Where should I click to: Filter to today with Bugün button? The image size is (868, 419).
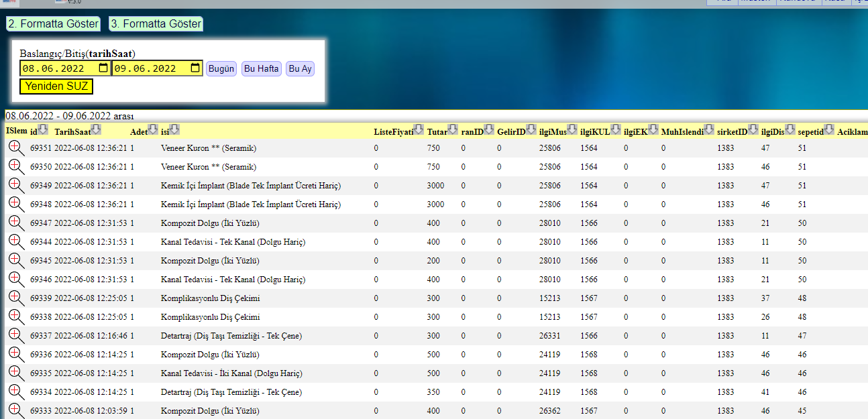point(221,68)
